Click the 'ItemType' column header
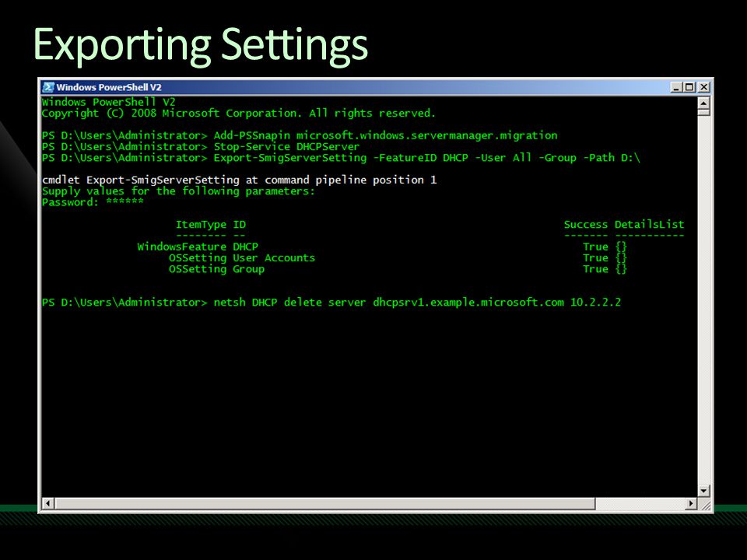747x560 pixels. [x=201, y=224]
